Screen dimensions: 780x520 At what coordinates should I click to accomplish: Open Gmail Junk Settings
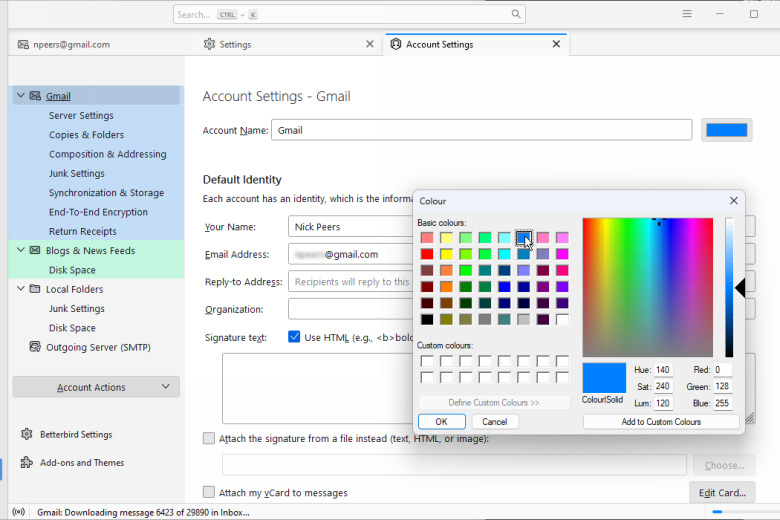(77, 174)
